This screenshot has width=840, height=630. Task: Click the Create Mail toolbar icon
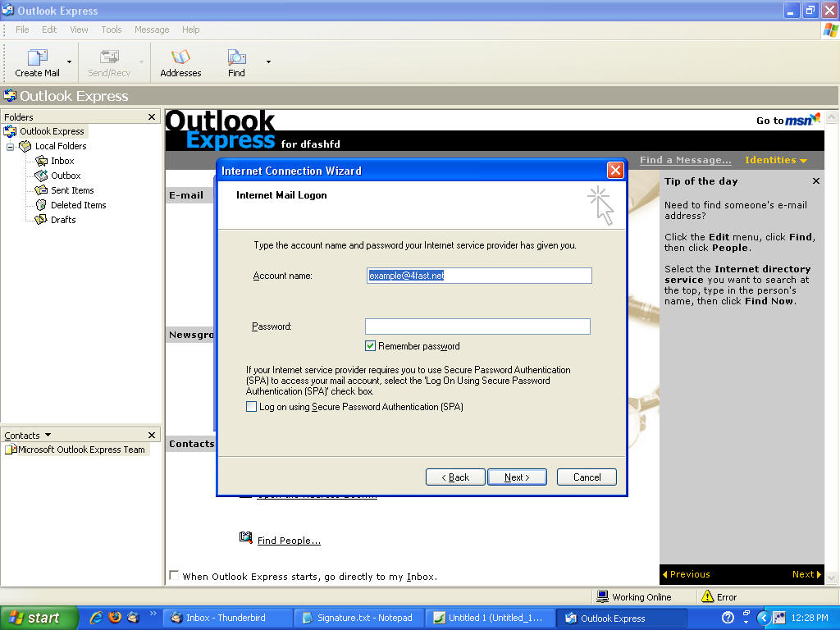point(38,57)
